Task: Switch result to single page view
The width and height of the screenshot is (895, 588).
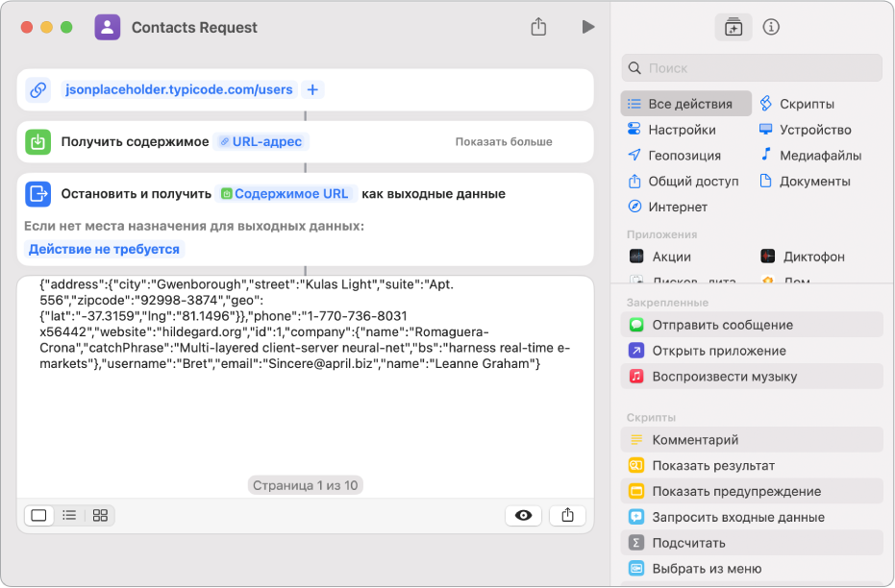Action: click(x=39, y=515)
